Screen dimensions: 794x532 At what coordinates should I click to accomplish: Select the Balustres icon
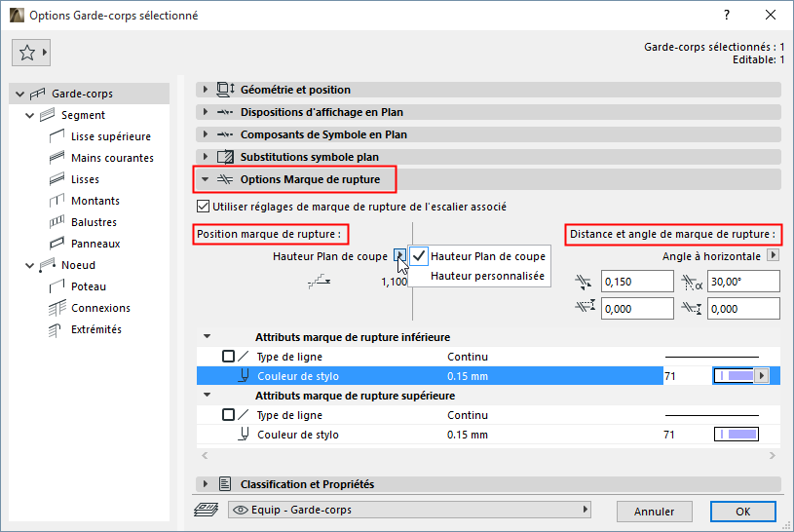(57, 222)
